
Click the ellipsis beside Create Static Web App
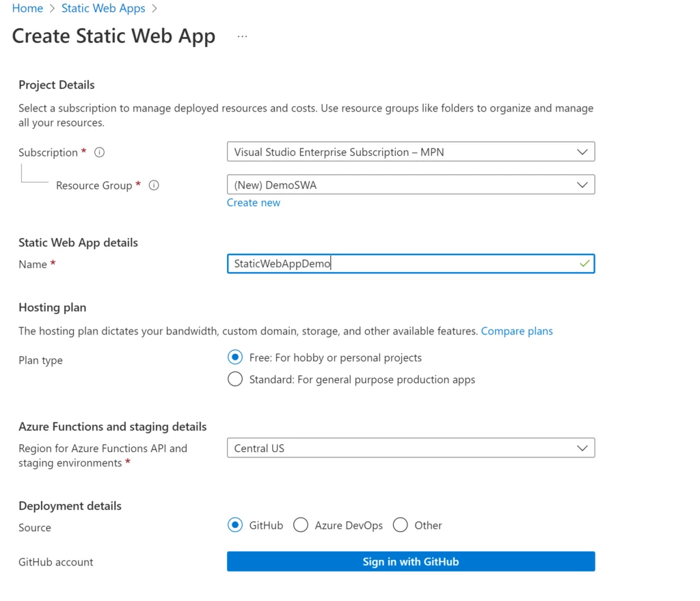pos(242,36)
